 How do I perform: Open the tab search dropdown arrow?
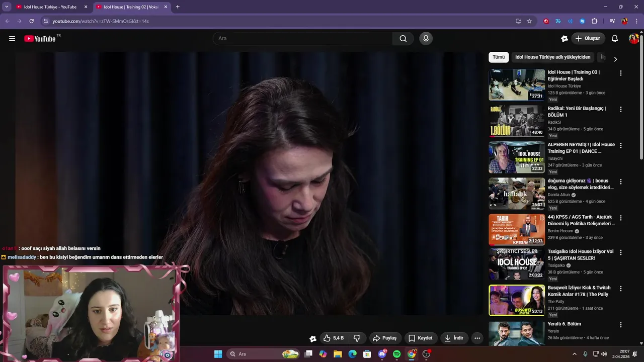(x=7, y=7)
